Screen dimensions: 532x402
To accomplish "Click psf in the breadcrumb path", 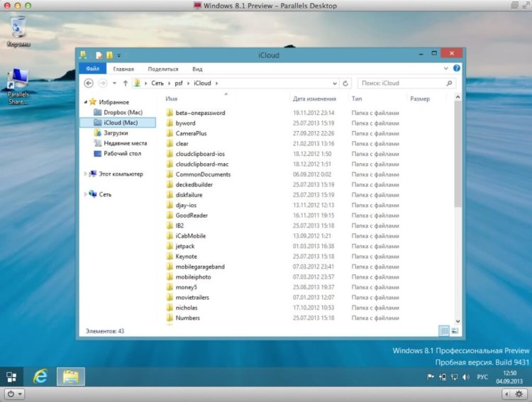I will [179, 83].
